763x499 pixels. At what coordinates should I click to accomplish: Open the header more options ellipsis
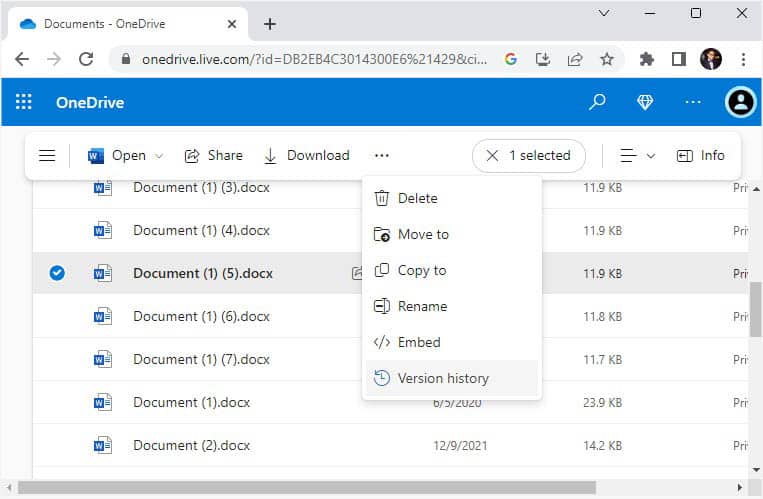pyautogui.click(x=692, y=102)
